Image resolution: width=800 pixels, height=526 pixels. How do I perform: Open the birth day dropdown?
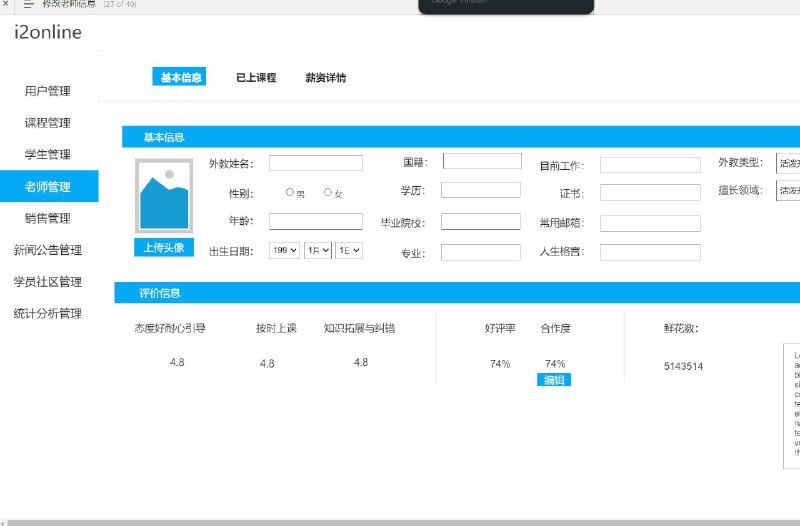349,250
